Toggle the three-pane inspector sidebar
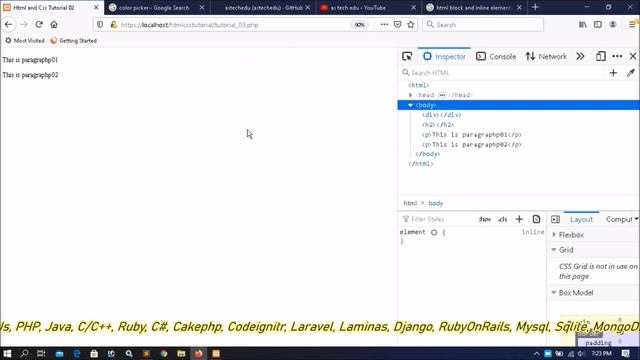Viewport: 640px width, 360px height. click(x=555, y=220)
